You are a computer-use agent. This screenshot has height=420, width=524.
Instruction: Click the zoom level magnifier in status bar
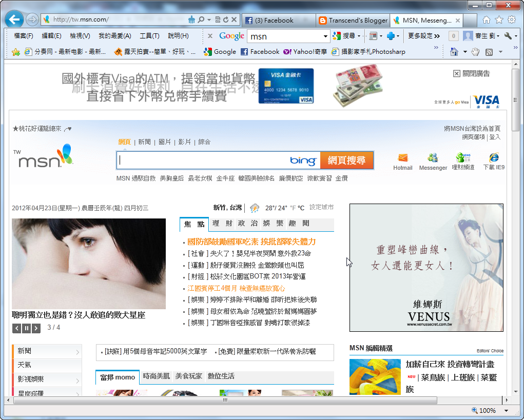click(475, 410)
